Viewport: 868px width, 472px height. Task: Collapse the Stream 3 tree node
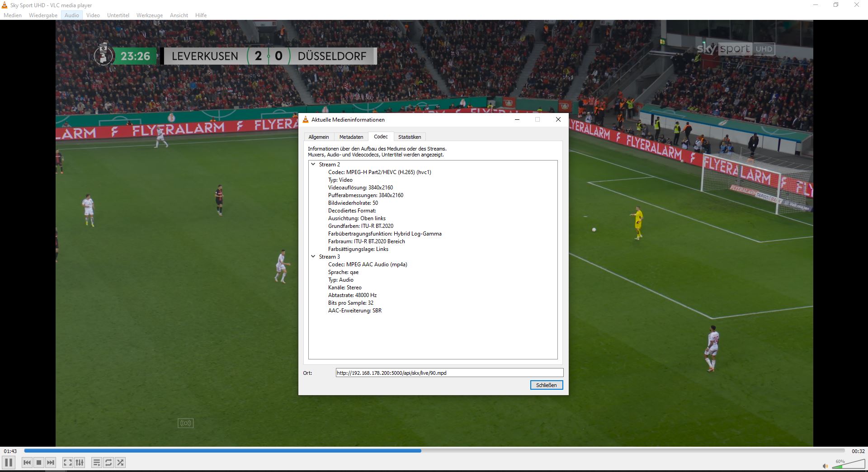(x=313, y=256)
